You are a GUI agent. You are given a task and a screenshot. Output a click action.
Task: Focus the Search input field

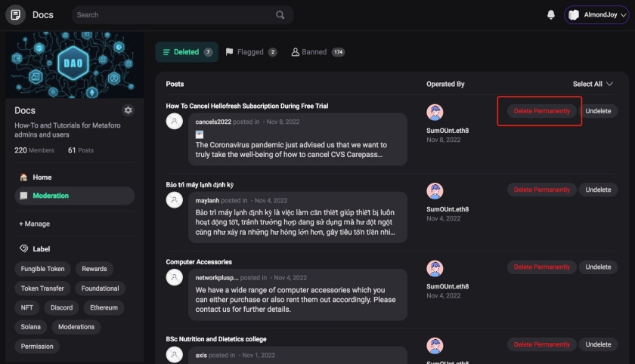[x=174, y=15]
